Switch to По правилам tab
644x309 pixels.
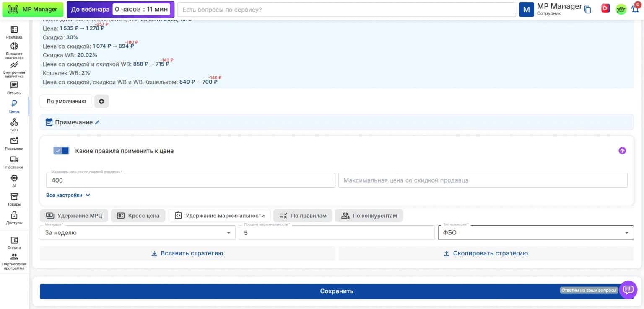303,216
